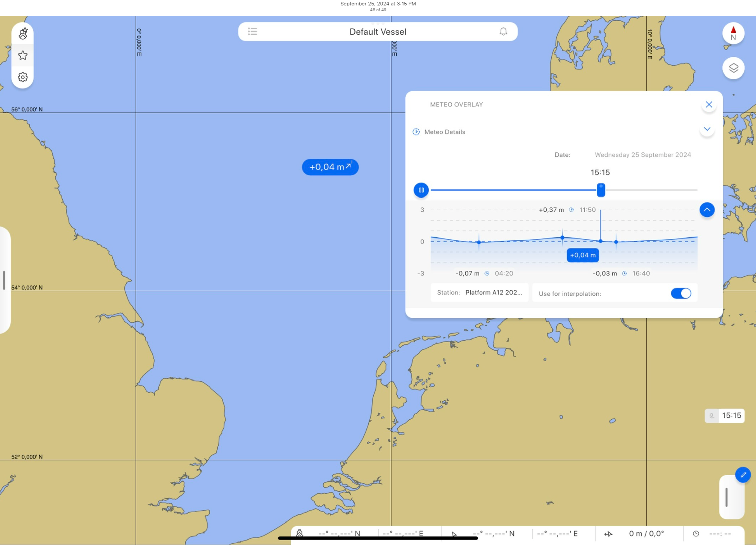Click the 15:15 time badge on map

tap(725, 416)
